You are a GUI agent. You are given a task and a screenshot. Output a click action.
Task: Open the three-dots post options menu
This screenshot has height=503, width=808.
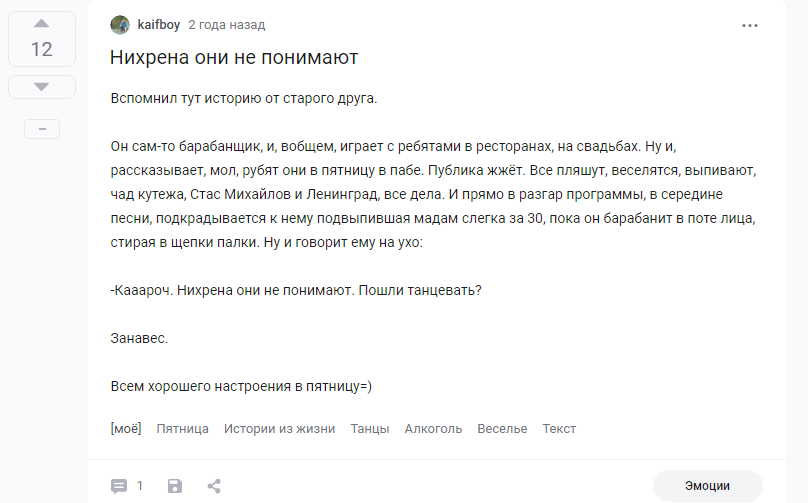pos(750,25)
